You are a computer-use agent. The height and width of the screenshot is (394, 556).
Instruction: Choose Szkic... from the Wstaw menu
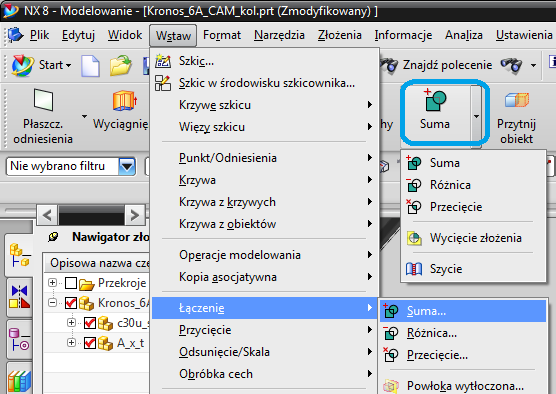[x=265, y=61]
